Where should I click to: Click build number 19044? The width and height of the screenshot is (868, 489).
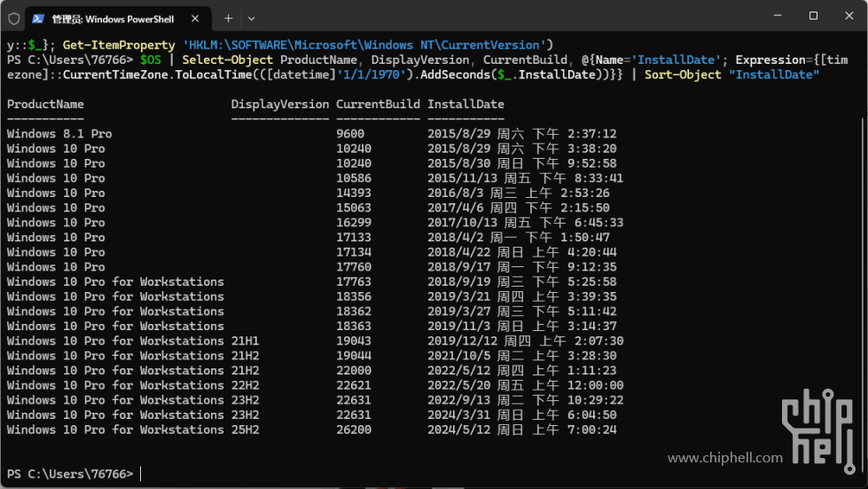click(354, 356)
